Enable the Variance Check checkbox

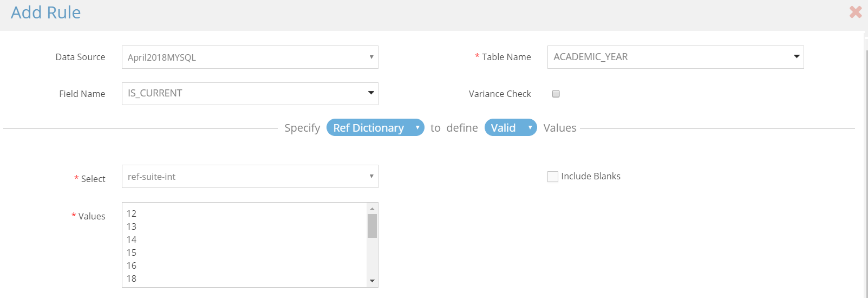tap(556, 94)
